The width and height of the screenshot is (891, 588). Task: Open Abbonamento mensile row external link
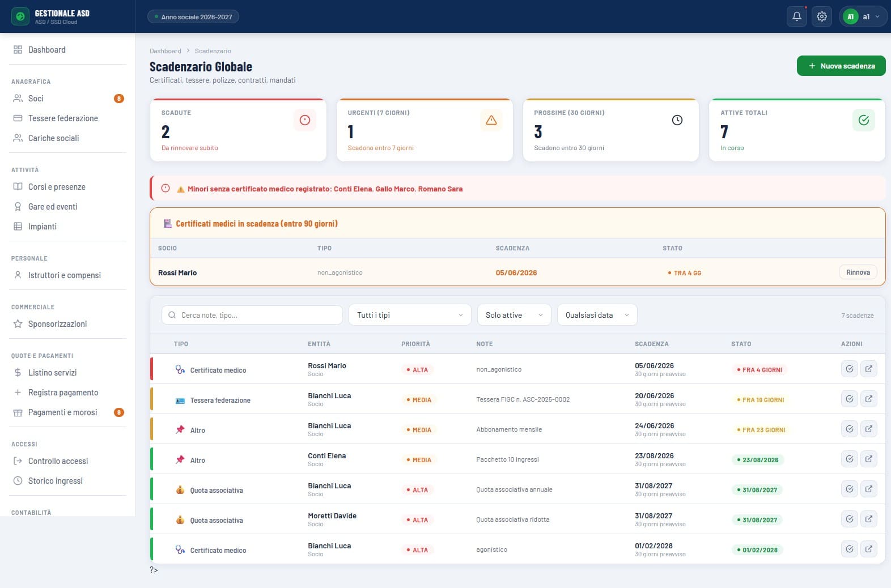pyautogui.click(x=869, y=429)
